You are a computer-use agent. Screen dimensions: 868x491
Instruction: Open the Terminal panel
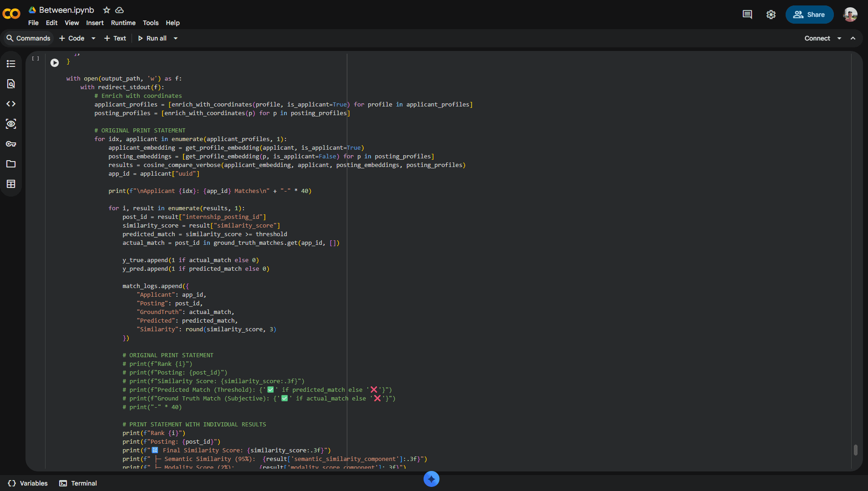click(x=78, y=483)
